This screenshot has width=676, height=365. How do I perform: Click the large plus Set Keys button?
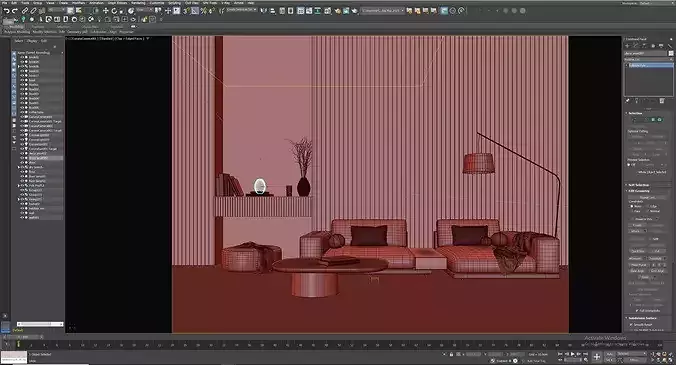(597, 356)
